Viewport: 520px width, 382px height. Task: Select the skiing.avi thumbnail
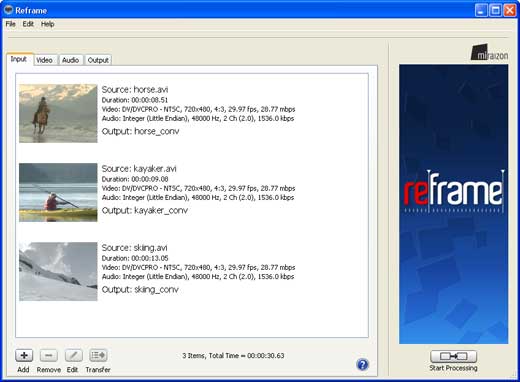tap(58, 271)
